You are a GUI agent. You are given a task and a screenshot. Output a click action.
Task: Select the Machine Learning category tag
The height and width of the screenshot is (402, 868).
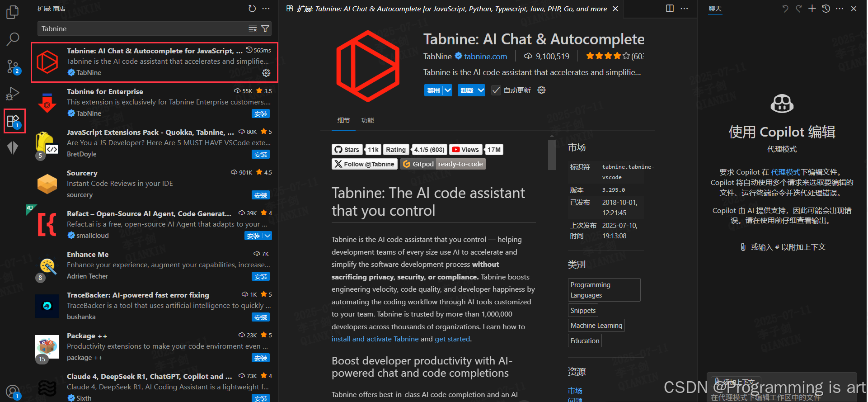596,326
